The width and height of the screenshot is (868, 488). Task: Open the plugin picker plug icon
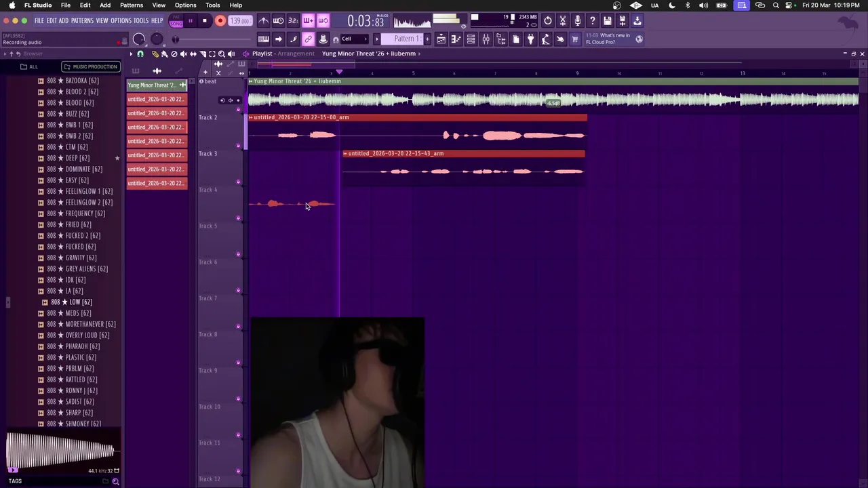click(530, 39)
